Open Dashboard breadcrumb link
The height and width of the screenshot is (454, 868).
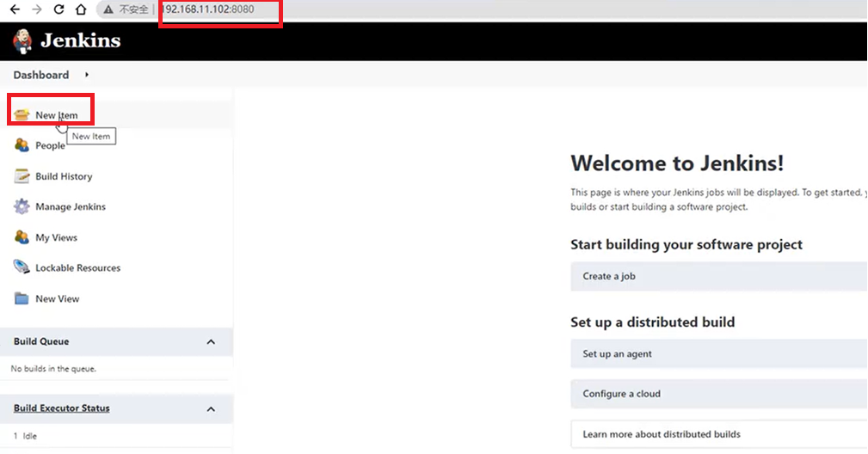41,75
